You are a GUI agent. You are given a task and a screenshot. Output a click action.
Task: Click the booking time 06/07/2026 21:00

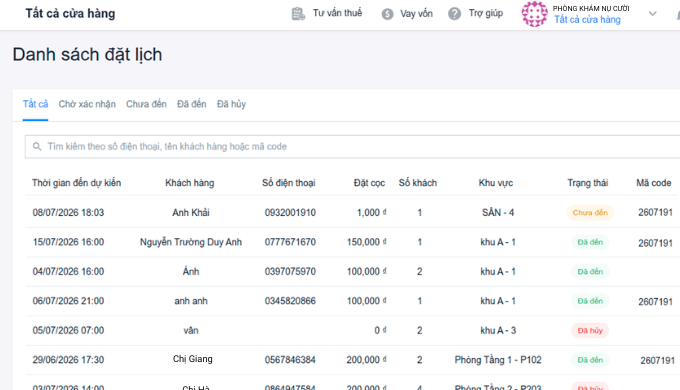click(69, 301)
